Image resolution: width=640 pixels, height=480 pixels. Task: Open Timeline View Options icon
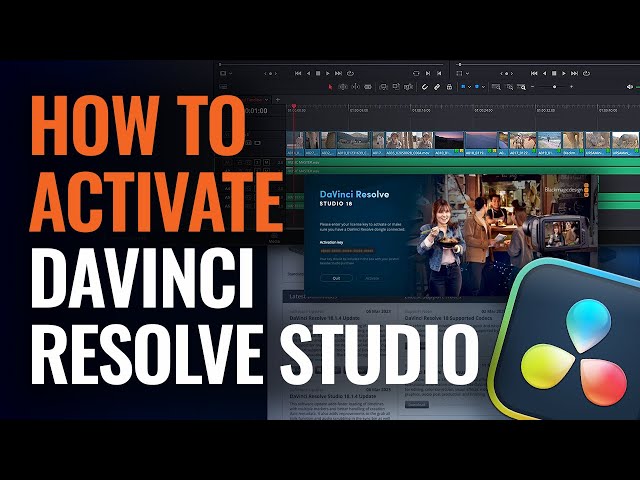[x=223, y=87]
